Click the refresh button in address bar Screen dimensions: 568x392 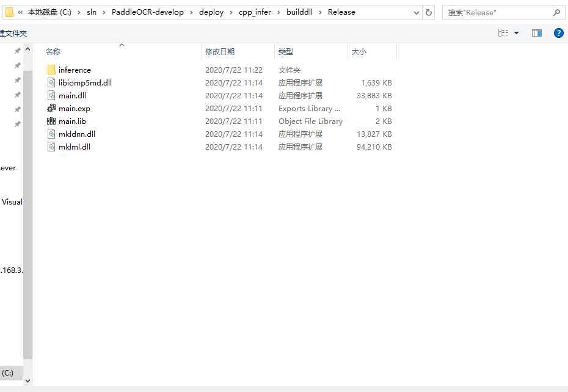(x=429, y=12)
